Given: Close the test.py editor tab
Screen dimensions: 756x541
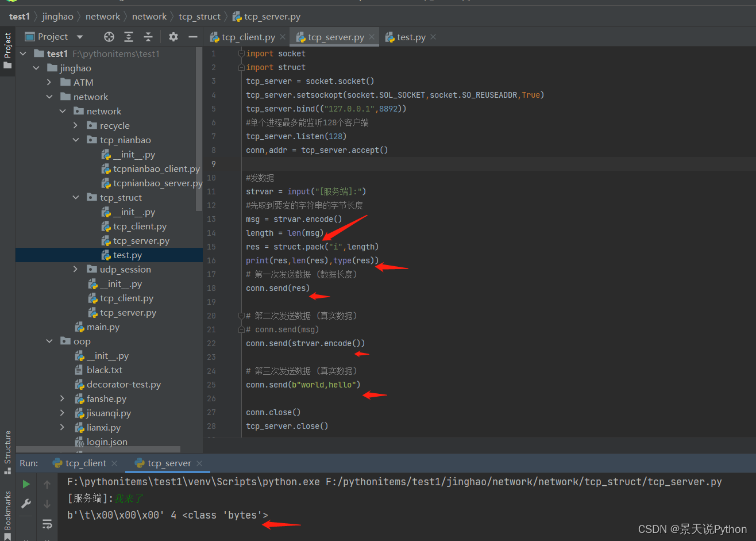Looking at the screenshot, I should pos(433,37).
